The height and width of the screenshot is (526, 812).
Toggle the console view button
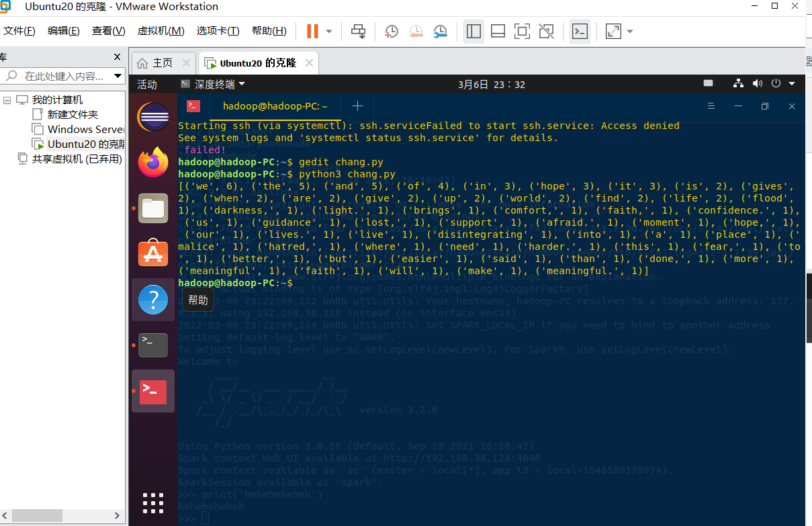click(580, 31)
